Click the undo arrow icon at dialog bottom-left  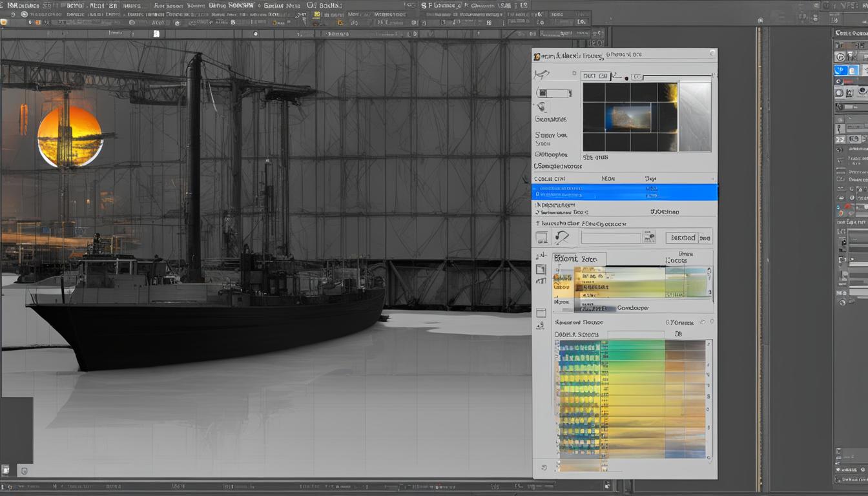click(543, 468)
